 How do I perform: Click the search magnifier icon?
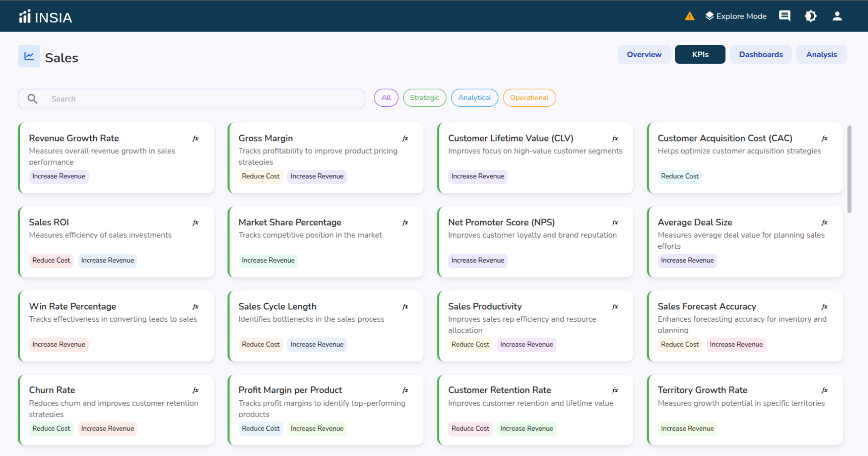(x=33, y=99)
